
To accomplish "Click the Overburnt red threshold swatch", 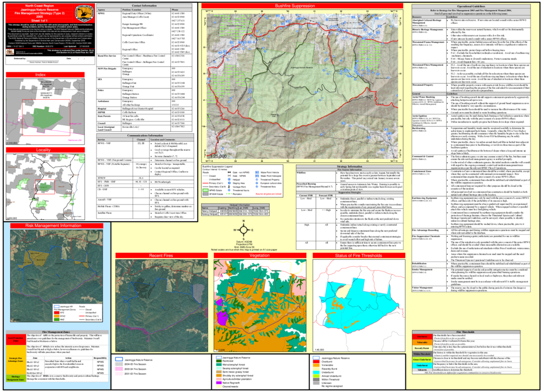I will coord(316,362).
